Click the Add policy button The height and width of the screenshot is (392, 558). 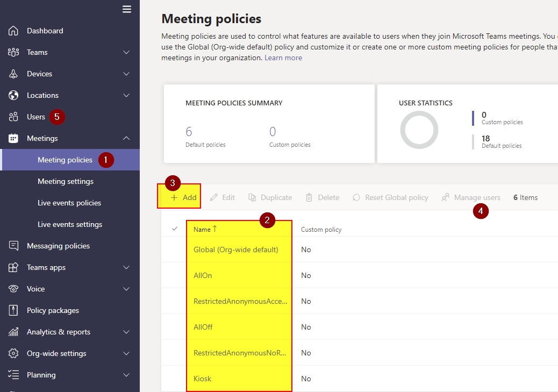pos(184,197)
